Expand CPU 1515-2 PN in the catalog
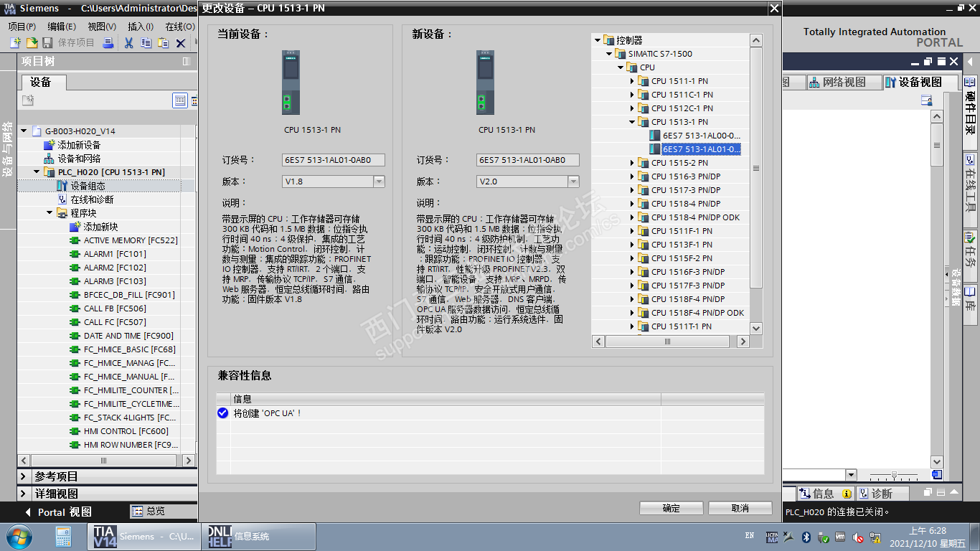This screenshot has height=551, width=980. coord(632,163)
